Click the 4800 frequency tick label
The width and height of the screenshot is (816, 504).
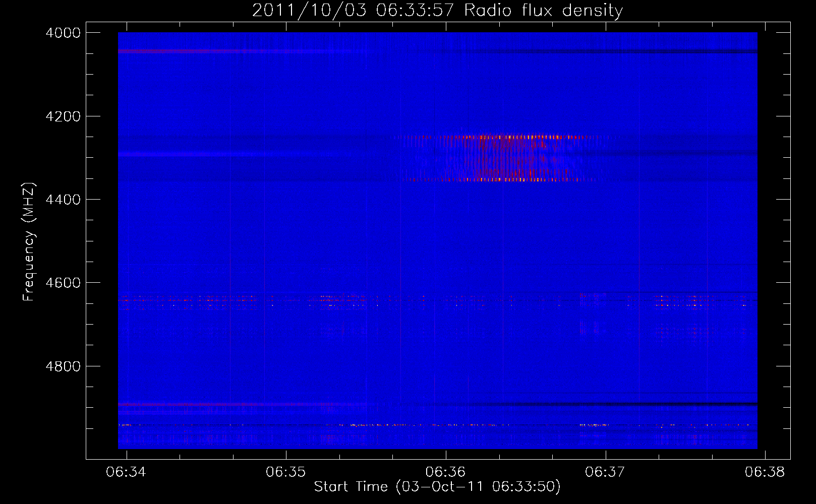click(63, 366)
